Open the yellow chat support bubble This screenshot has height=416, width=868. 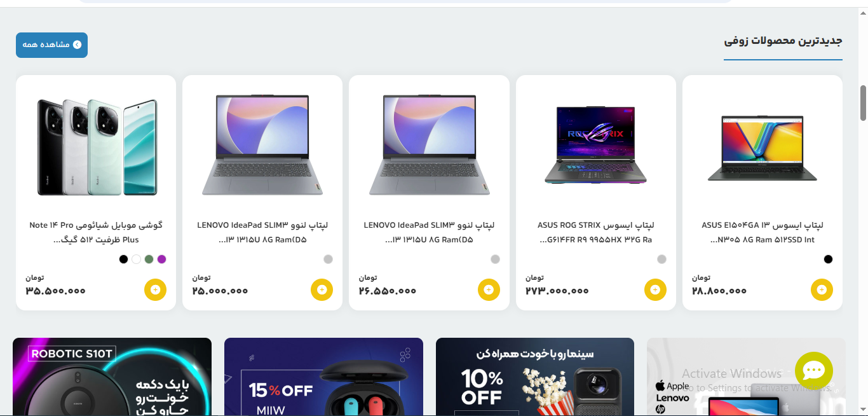[813, 371]
